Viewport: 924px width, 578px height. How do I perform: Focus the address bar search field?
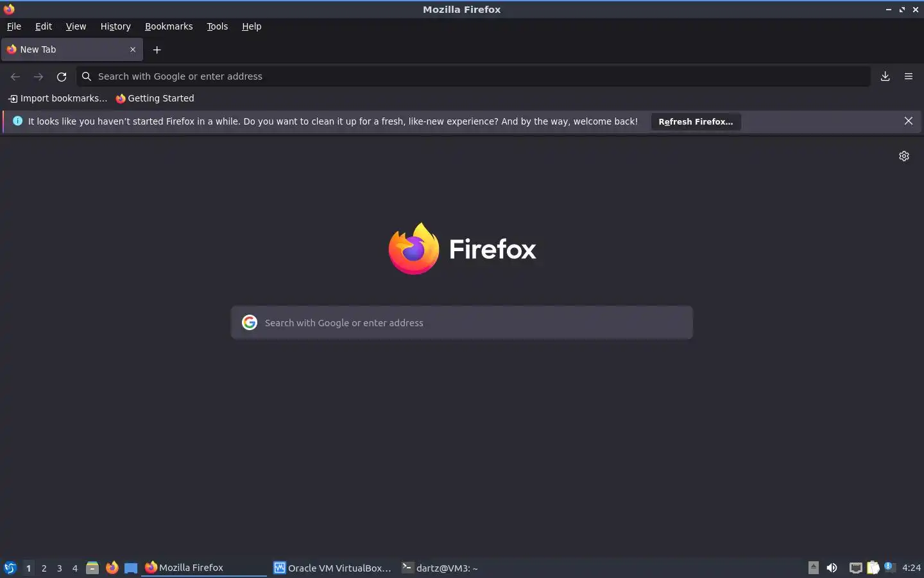(474, 76)
